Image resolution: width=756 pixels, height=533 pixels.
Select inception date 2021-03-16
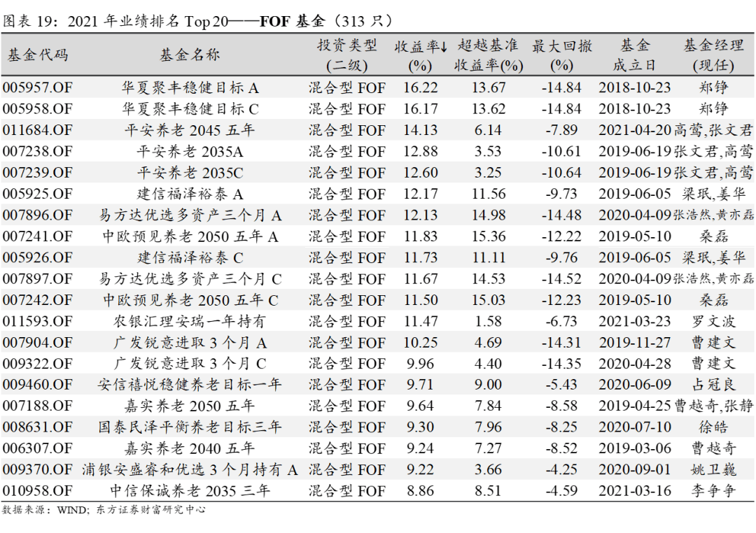coord(634,491)
